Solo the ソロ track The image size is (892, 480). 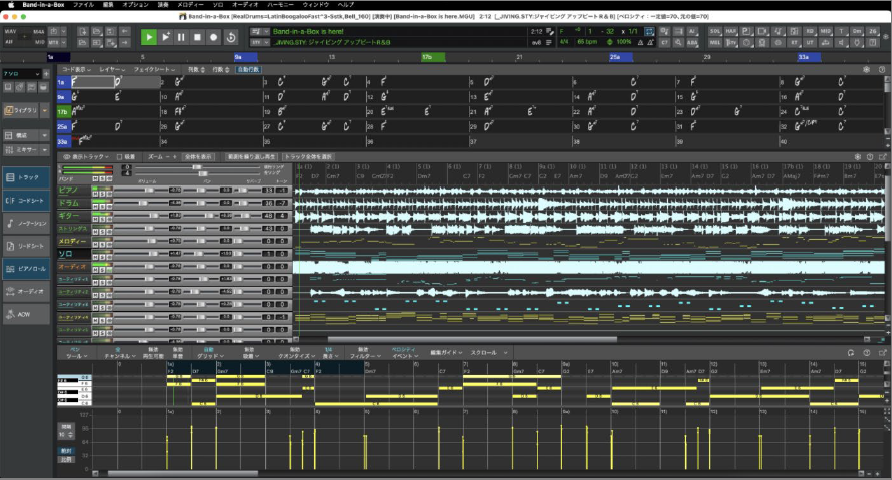click(102, 257)
